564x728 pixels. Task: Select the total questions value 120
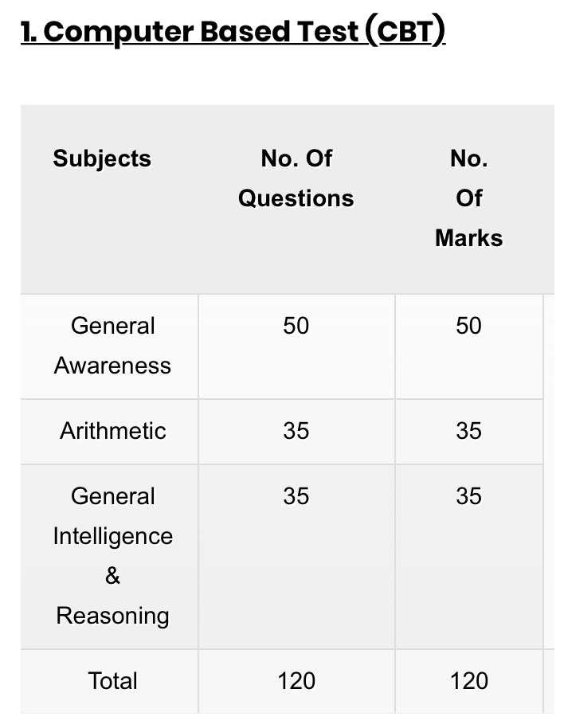296,681
